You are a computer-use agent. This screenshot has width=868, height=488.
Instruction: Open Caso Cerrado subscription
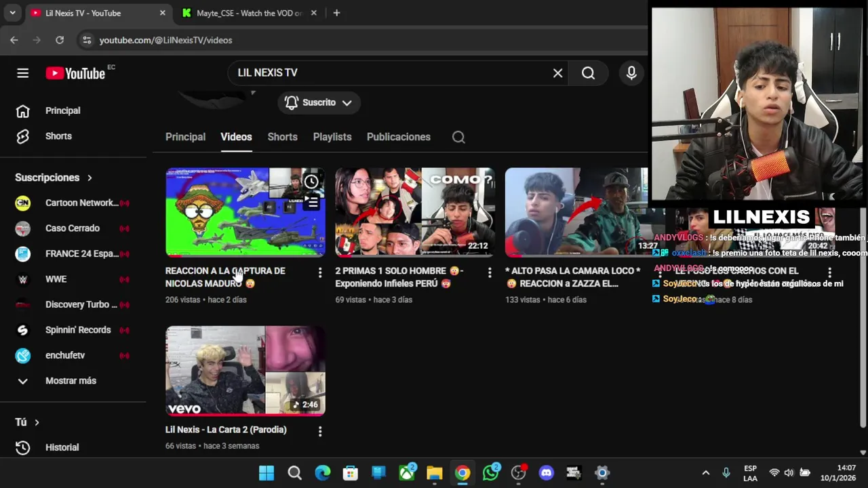[x=73, y=228]
